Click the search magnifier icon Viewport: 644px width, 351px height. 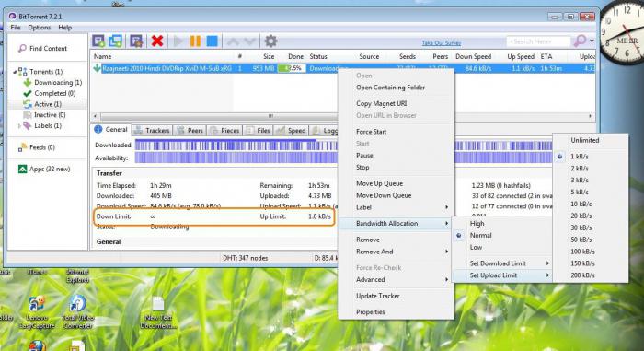pos(580,41)
